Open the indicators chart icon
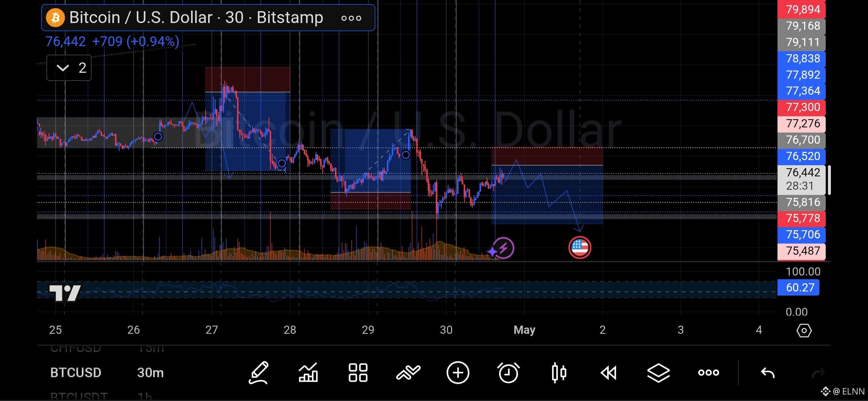Image resolution: width=868 pixels, height=401 pixels. point(308,372)
